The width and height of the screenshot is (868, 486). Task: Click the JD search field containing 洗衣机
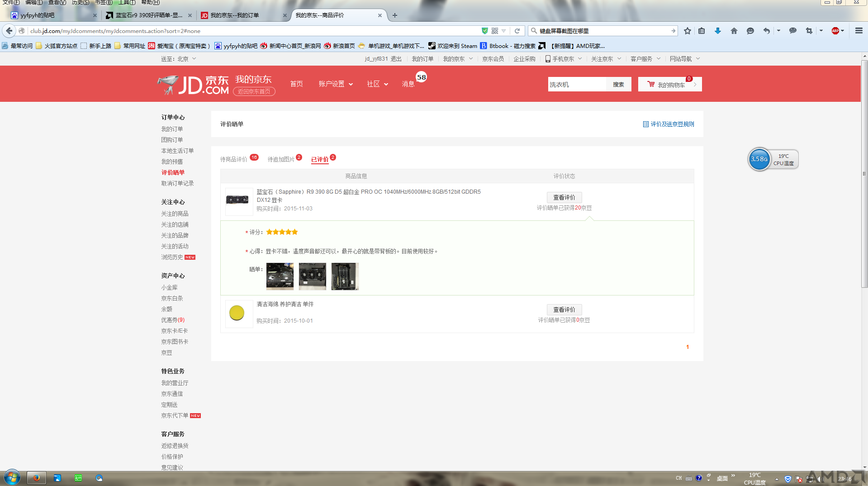click(x=577, y=85)
